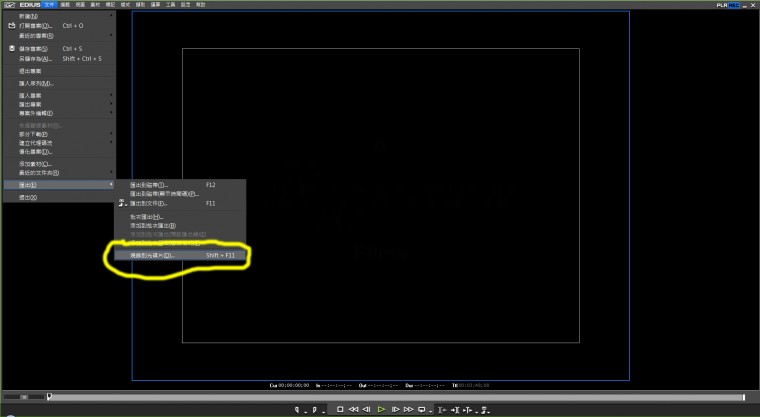Click the disk icon beside Ctrl+S item
This screenshot has width=760, height=417.
[12, 48]
